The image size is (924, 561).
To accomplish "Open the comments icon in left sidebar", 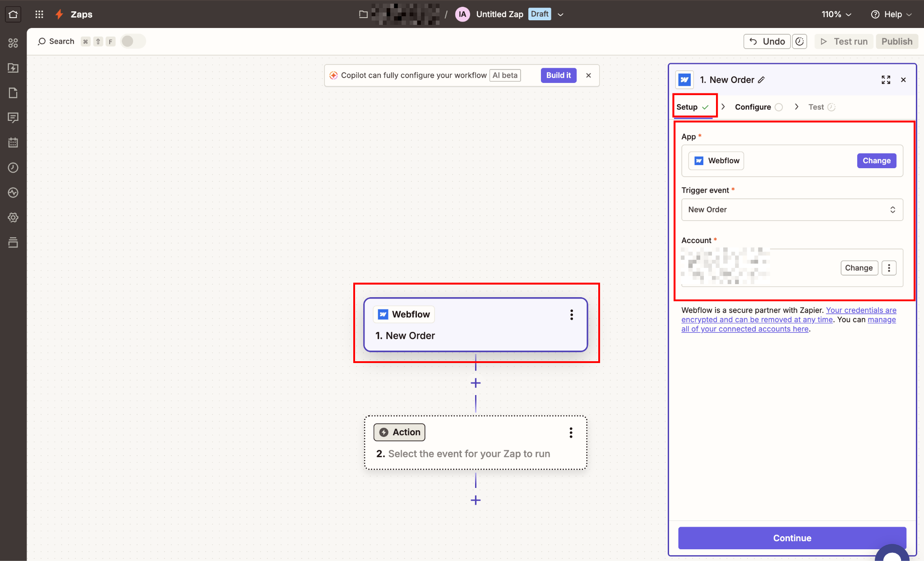I will point(13,118).
